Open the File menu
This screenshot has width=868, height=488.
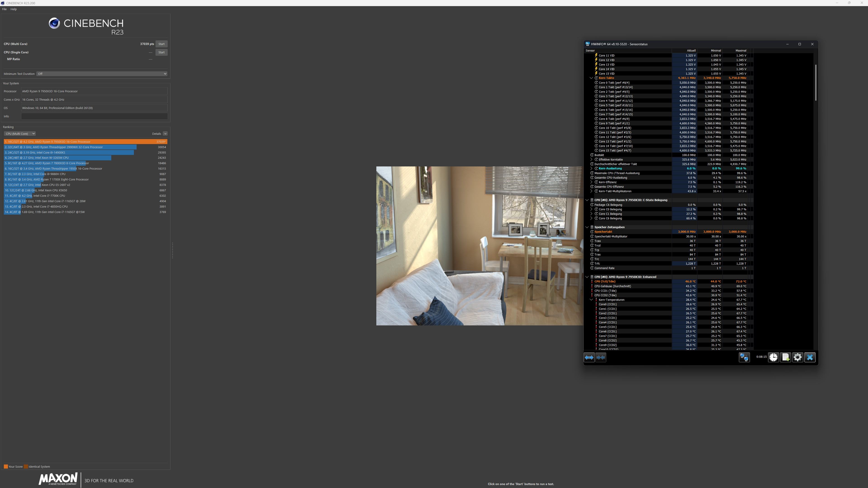[4, 9]
